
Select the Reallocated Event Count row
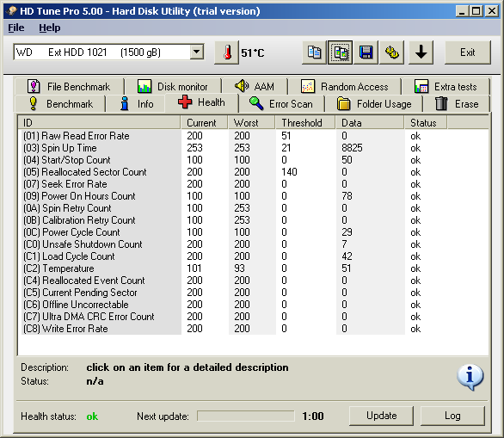point(254,281)
